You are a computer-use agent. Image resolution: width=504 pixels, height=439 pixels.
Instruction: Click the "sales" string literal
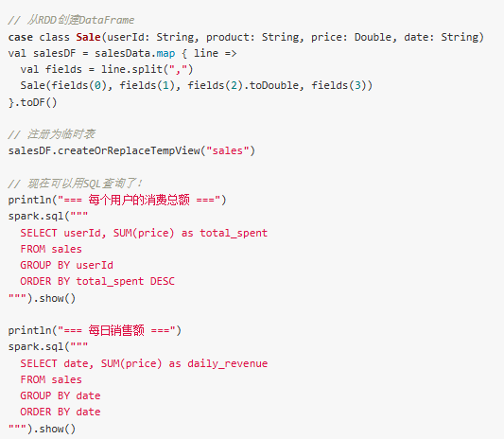point(228,150)
